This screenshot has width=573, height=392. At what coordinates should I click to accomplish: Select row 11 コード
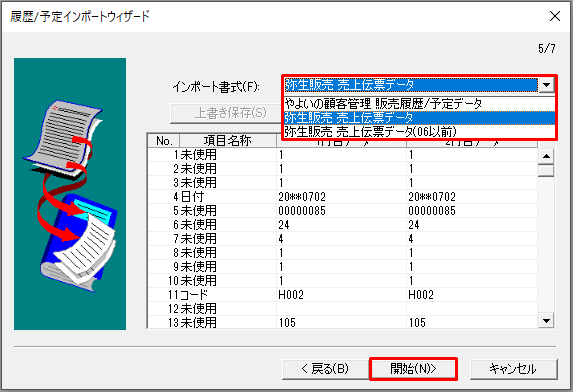click(342, 294)
